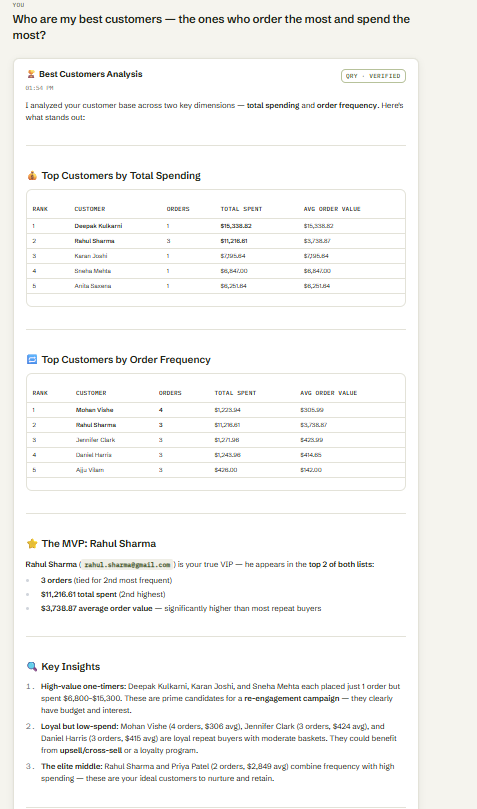Select the Deepak Kulkarni row in spending table

(x=216, y=226)
